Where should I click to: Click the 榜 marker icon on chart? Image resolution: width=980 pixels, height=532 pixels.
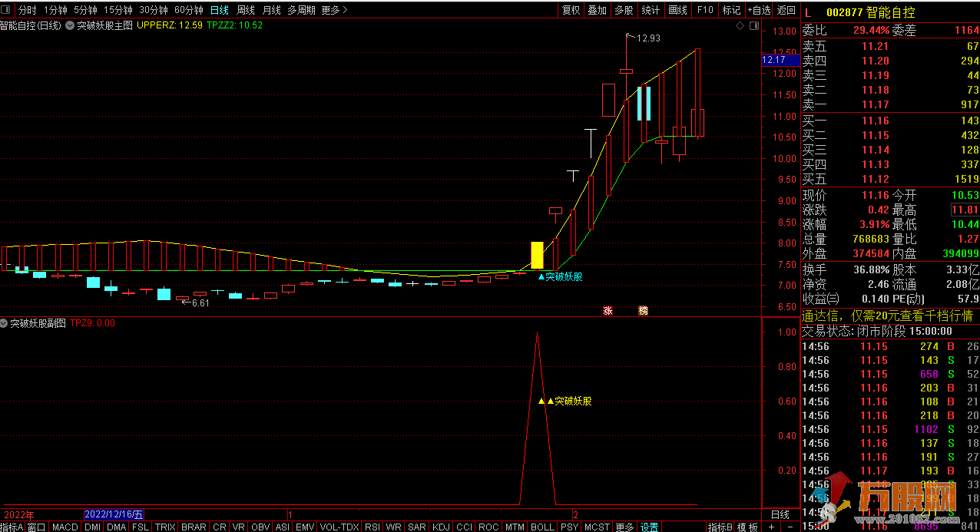click(643, 311)
